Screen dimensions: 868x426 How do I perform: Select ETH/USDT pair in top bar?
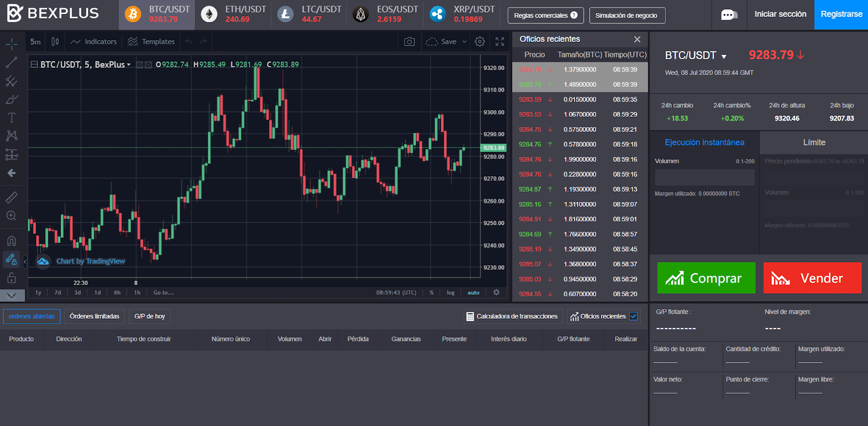pyautogui.click(x=233, y=14)
